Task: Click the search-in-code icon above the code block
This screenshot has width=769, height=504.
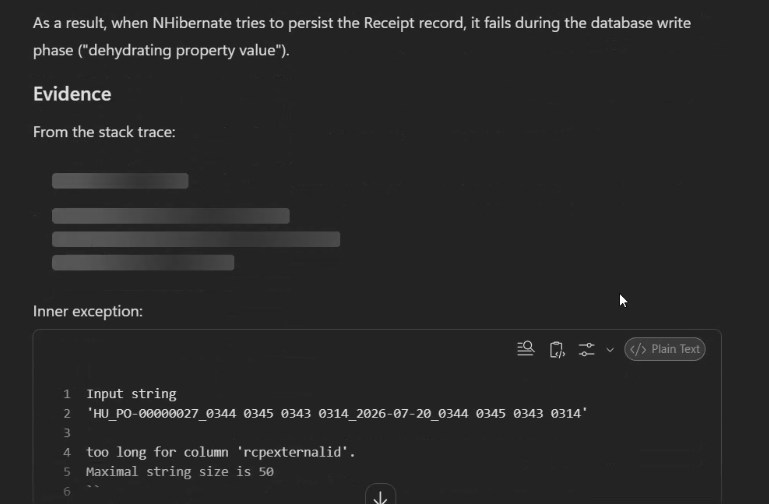Action: 525,349
